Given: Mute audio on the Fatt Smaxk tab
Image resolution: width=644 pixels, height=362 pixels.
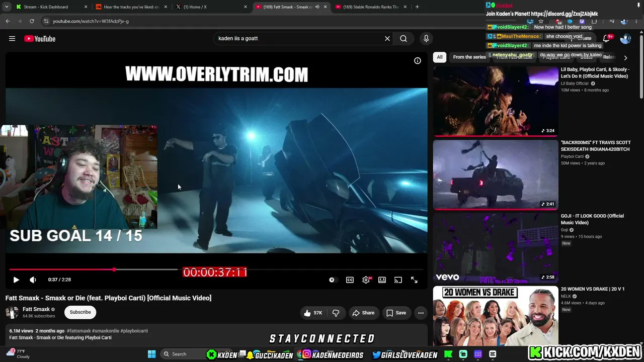Looking at the screenshot, I should click(x=317, y=7).
